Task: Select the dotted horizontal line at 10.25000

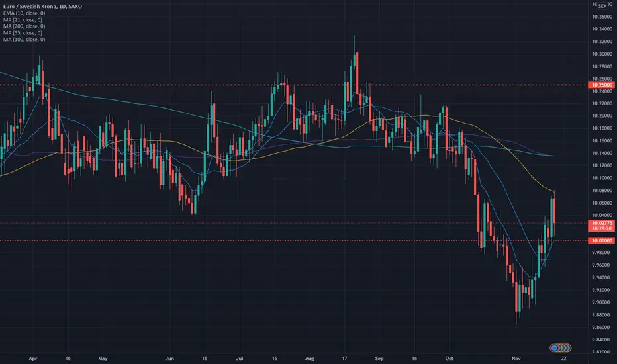Action: click(x=293, y=85)
